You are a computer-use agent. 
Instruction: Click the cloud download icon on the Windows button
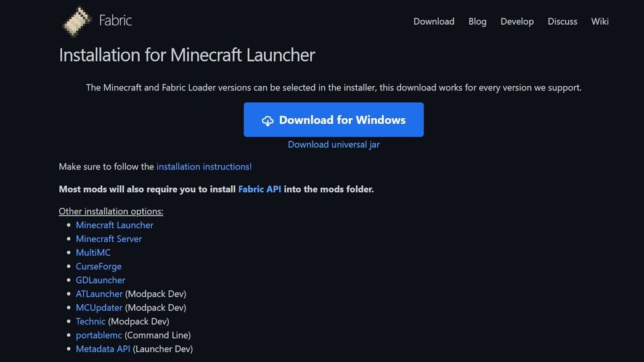(267, 120)
